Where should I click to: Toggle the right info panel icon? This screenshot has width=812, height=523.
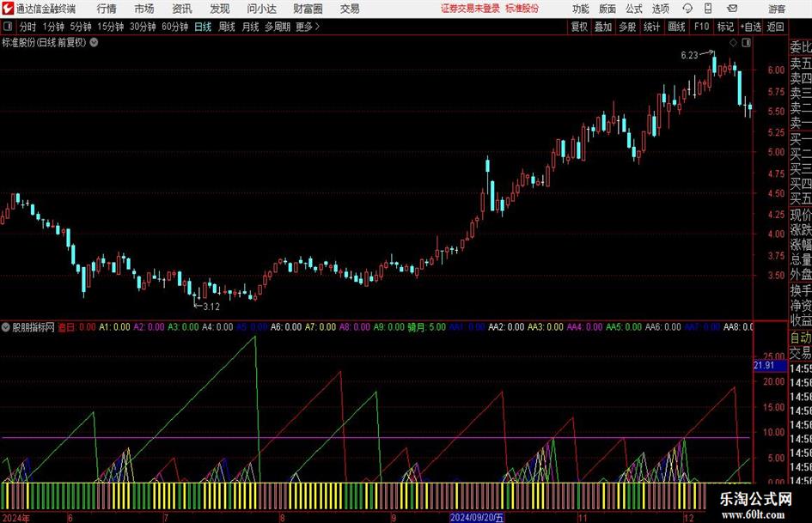point(746,43)
